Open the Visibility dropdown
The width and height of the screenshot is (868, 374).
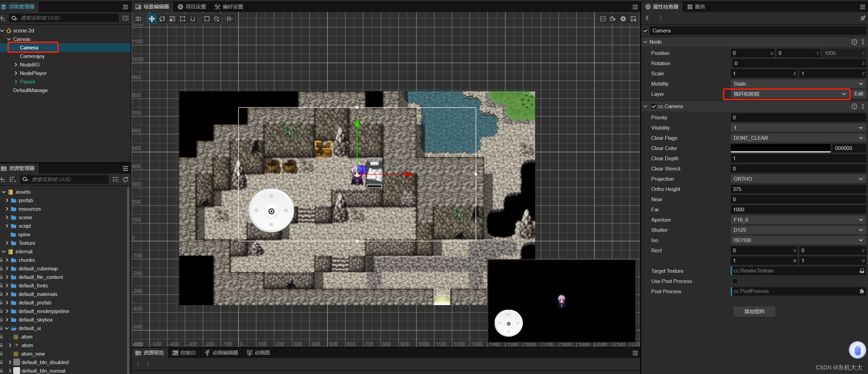coord(798,128)
